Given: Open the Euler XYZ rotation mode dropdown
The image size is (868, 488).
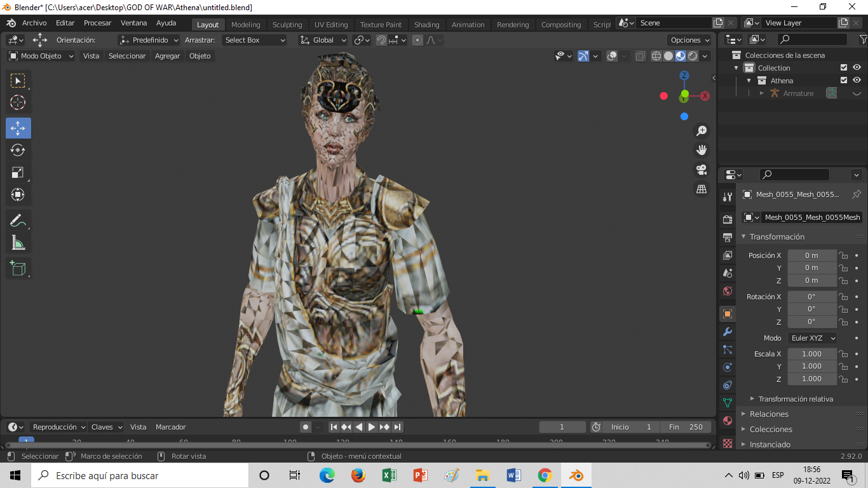Looking at the screenshot, I should click(x=812, y=338).
